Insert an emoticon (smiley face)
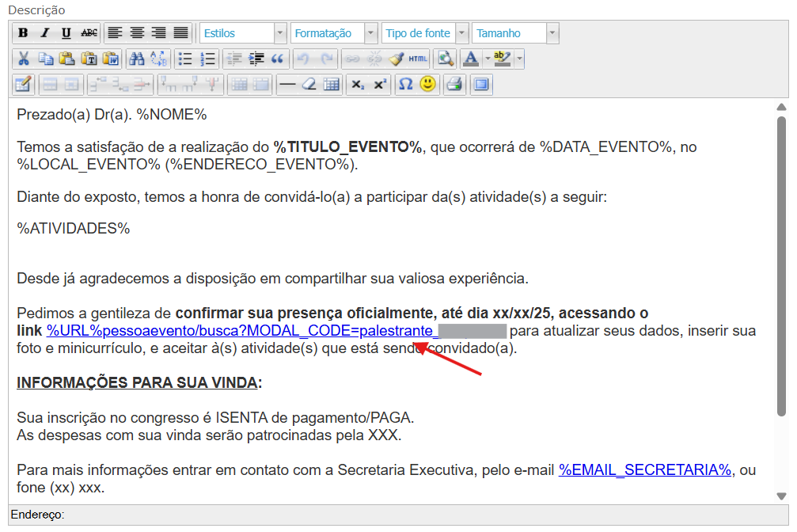Image resolution: width=797 pixels, height=532 pixels. pyautogui.click(x=428, y=84)
